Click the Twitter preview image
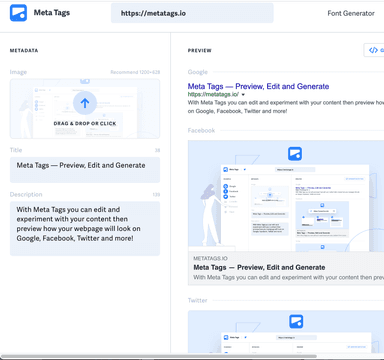The width and height of the screenshot is (384, 360). coord(286,332)
